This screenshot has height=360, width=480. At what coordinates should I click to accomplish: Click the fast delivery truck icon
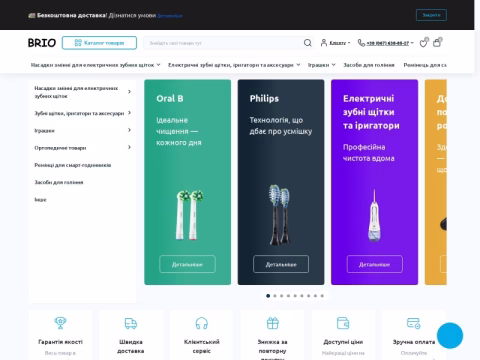pos(131,323)
